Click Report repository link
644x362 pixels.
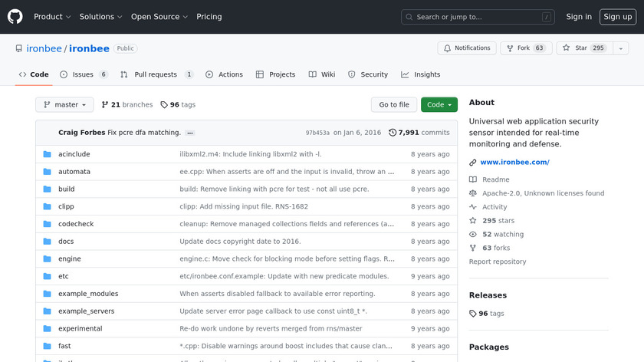498,262
